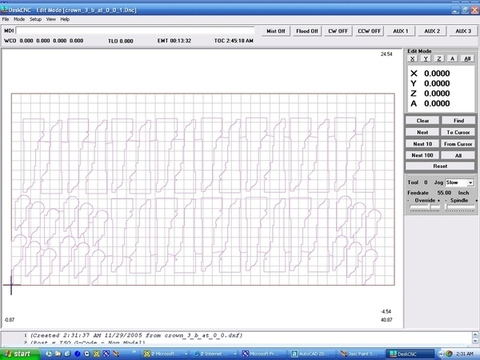Click in the MDI input field

pos(135,31)
